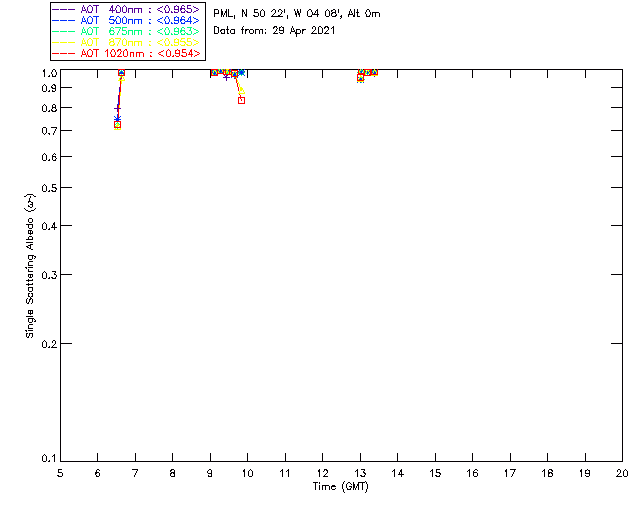Click the x-axis tick label 11
Image resolution: width=640 pixels, height=512 pixels.
click(285, 473)
